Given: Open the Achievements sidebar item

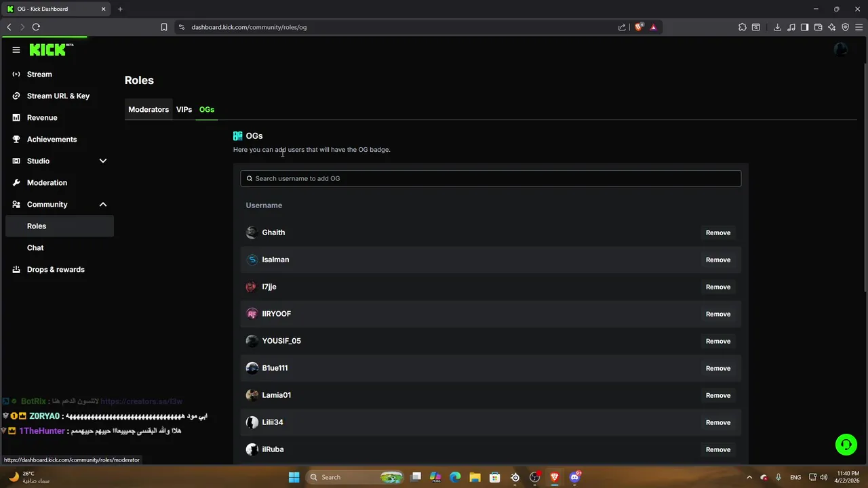Looking at the screenshot, I should 60,139.
